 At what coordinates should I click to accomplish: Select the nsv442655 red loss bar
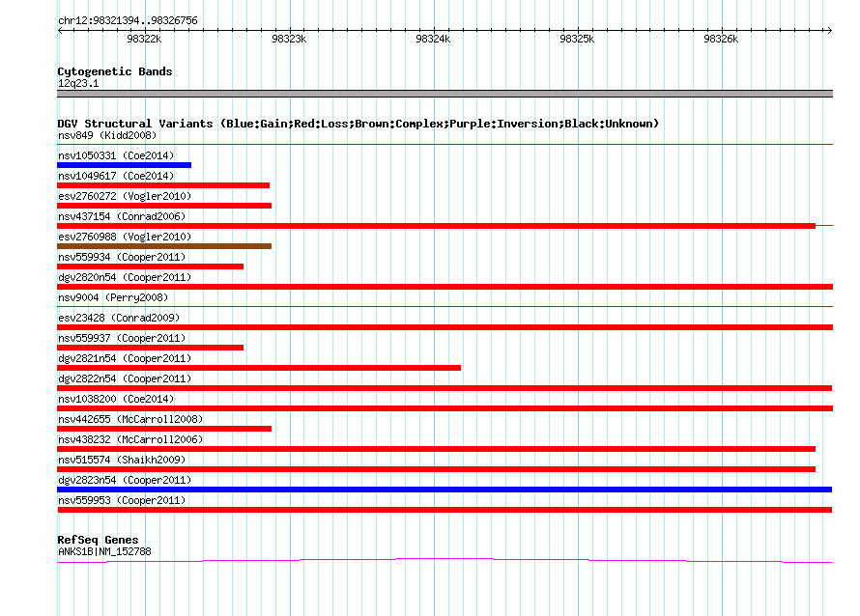(164, 429)
